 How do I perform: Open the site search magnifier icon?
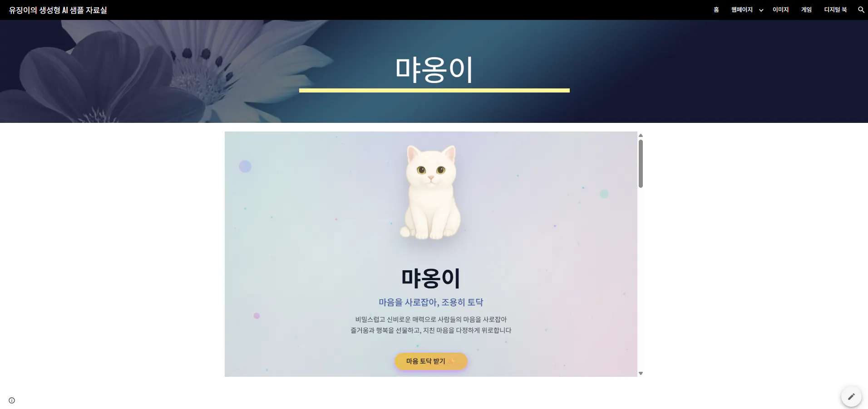pos(861,10)
